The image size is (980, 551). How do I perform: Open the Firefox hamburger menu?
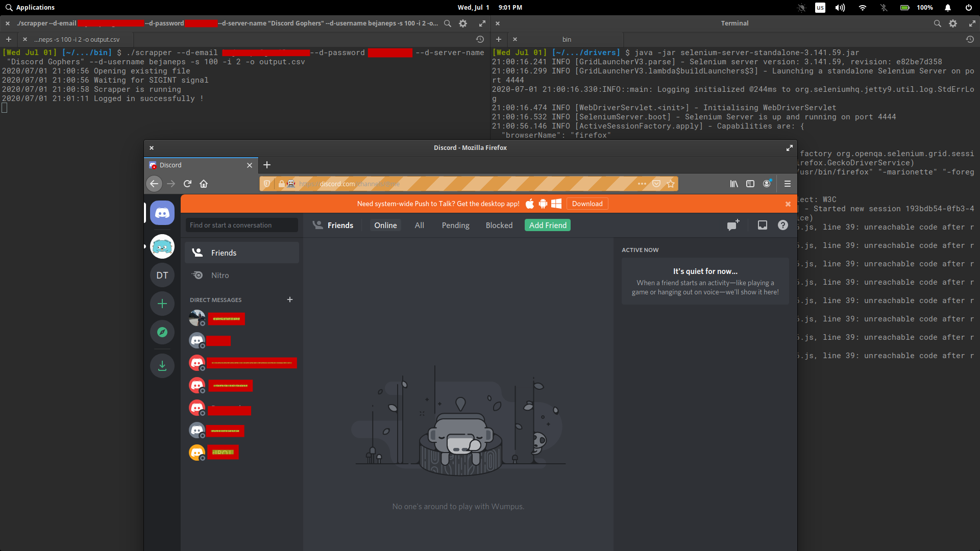coord(787,184)
